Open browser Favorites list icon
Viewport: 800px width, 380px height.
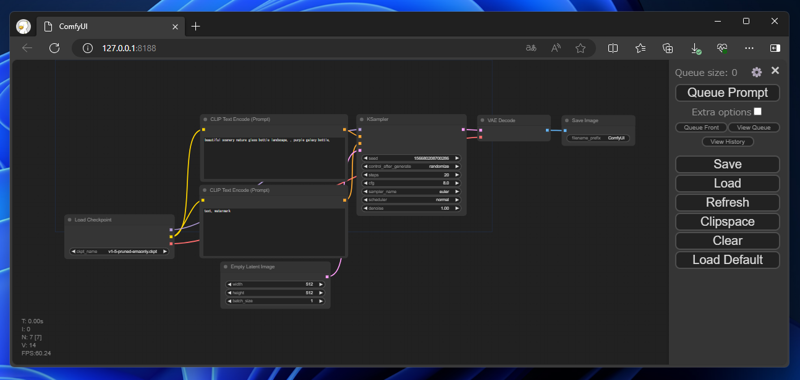(x=641, y=48)
